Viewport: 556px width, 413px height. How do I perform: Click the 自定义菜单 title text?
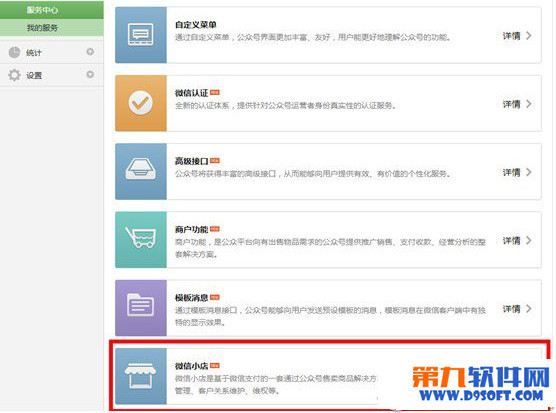pos(195,25)
